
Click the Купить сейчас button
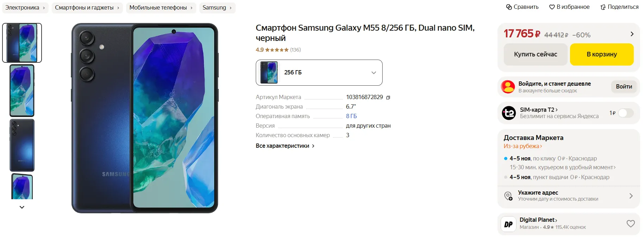point(535,54)
